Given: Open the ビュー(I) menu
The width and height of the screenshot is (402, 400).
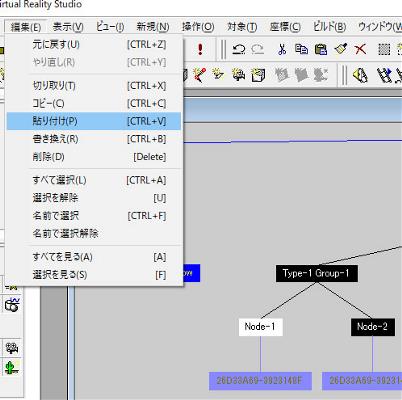Looking at the screenshot, I should (x=110, y=27).
